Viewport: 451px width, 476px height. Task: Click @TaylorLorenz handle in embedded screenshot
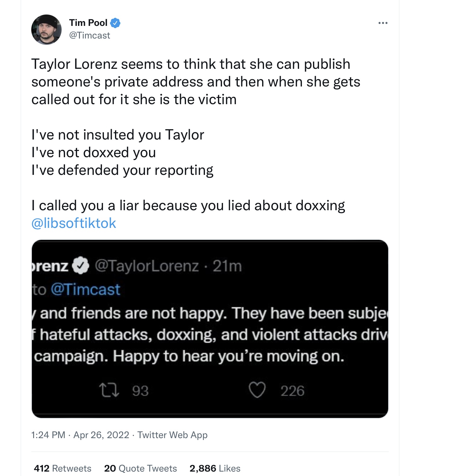147,266
